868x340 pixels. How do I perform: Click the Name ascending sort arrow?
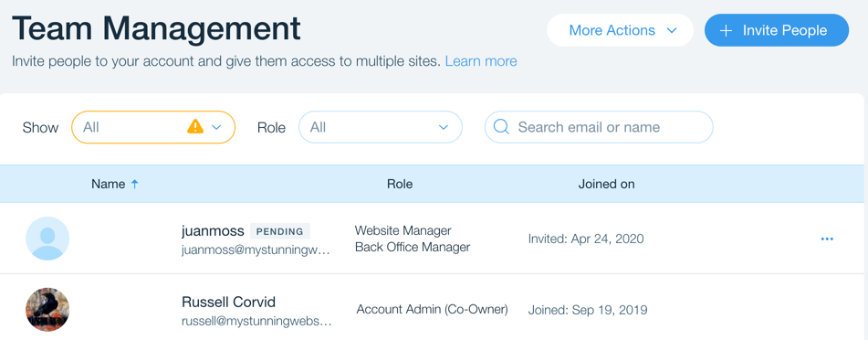(x=134, y=184)
